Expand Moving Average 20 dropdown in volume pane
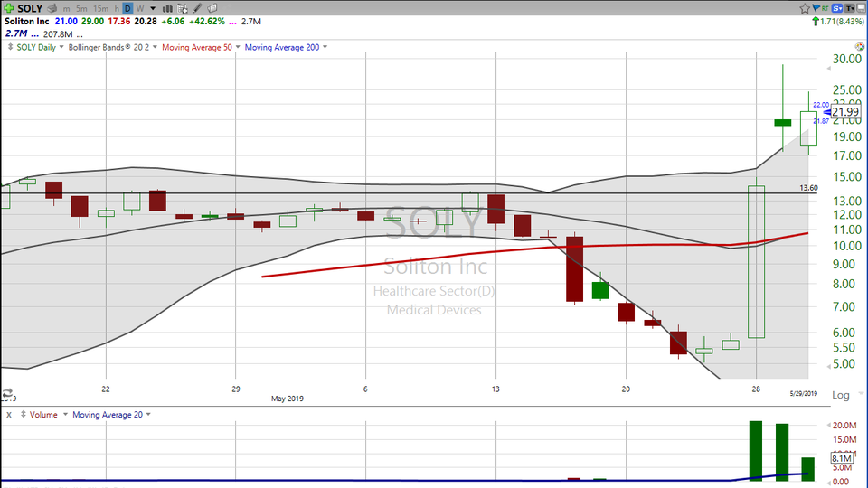The width and height of the screenshot is (868, 488). 148,415
